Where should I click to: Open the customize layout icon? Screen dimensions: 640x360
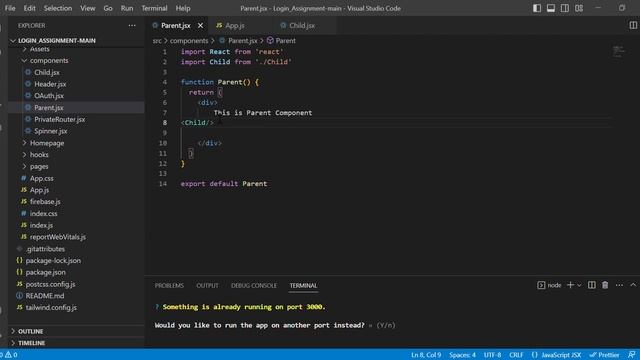click(579, 8)
